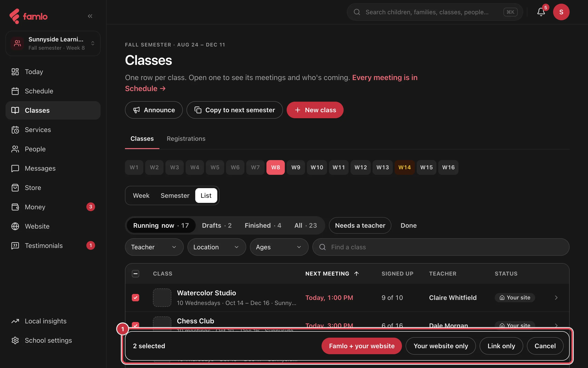
Task: Click Copy to next semester
Action: [x=235, y=110]
